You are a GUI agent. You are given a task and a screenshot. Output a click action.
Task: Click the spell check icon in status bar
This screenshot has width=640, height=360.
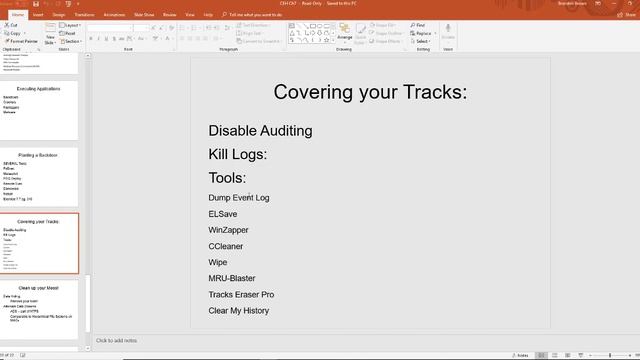23,355
